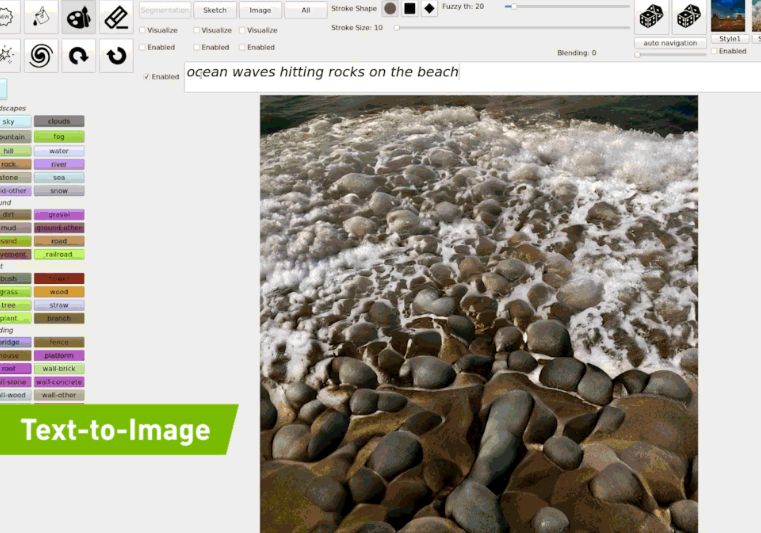Choose the diamond stroke shape
761x533 pixels.
[x=429, y=8]
